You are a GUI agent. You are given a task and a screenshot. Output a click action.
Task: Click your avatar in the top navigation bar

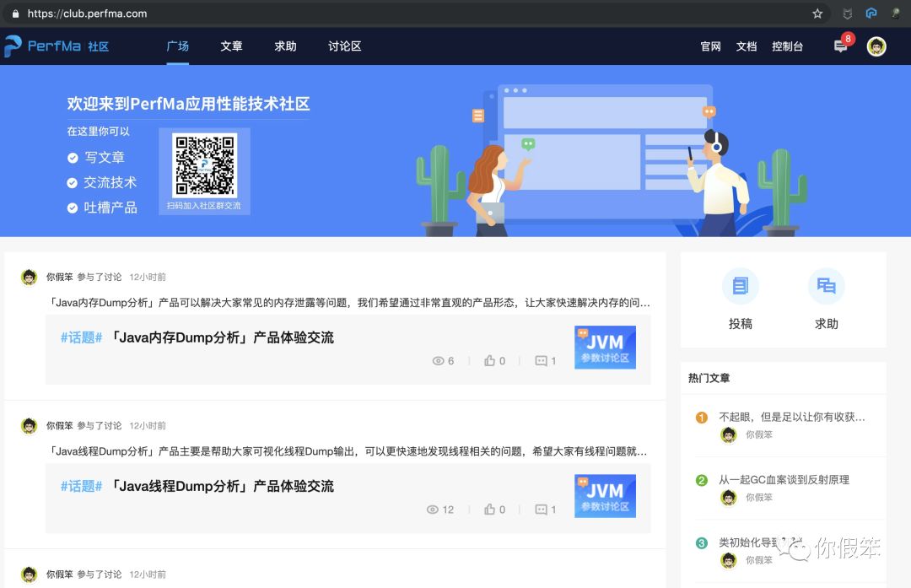click(876, 46)
